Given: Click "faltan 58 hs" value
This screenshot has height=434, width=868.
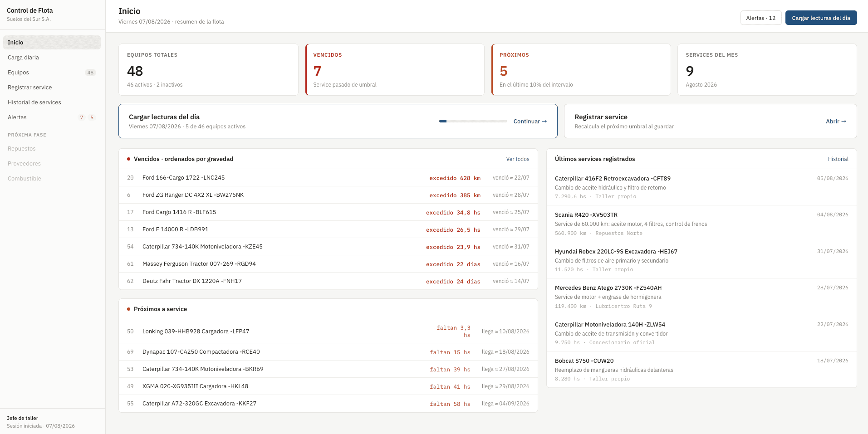Looking at the screenshot, I should (x=450, y=404).
